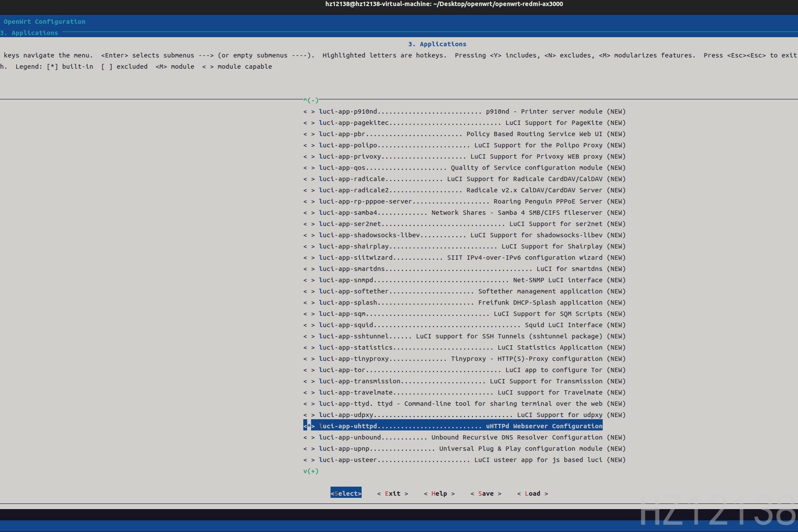This screenshot has height=532, width=798.
Task: Toggle the luci-app-p910nd selection bracket
Action: [x=309, y=111]
